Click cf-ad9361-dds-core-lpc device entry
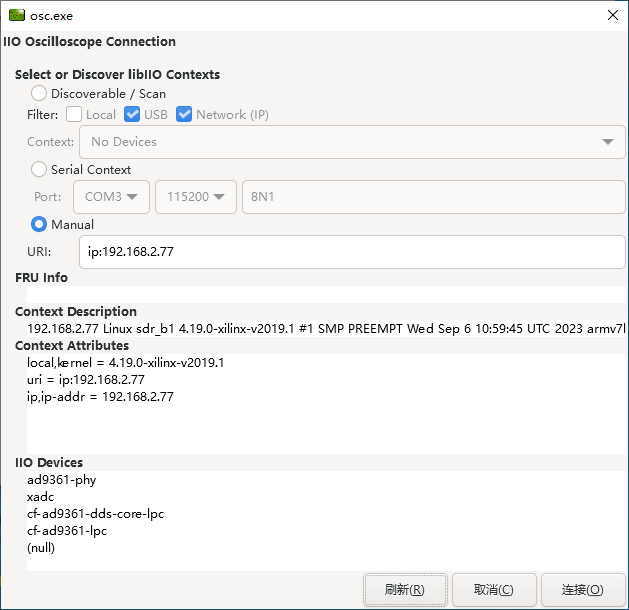The width and height of the screenshot is (629, 610). (96, 514)
